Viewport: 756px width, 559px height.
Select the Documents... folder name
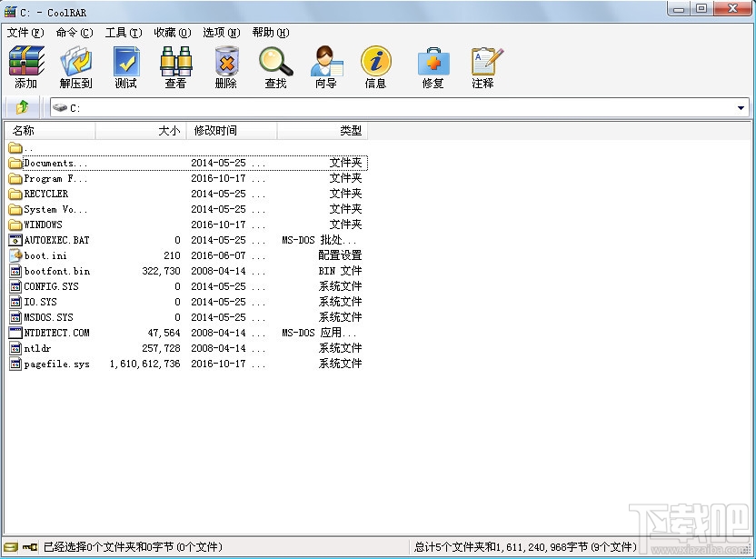pos(55,163)
